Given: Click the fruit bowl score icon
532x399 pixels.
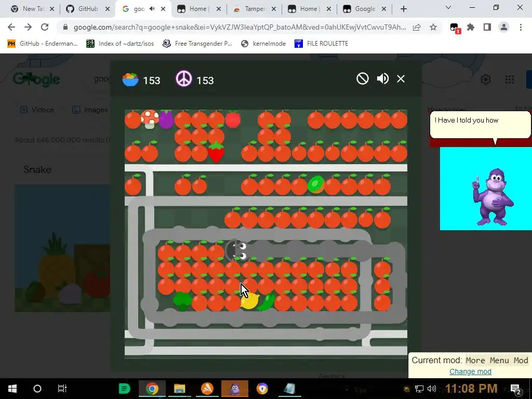Looking at the screenshot, I should [130, 79].
